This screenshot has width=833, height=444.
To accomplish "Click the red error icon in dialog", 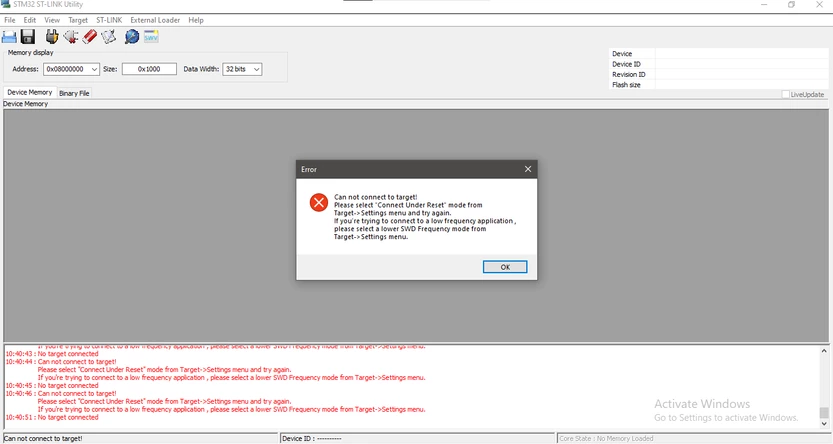I will 319,202.
